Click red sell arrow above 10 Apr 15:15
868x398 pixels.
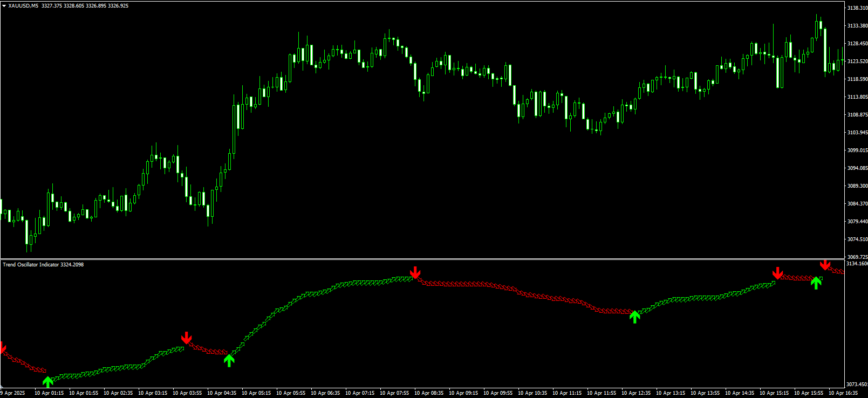777,273
